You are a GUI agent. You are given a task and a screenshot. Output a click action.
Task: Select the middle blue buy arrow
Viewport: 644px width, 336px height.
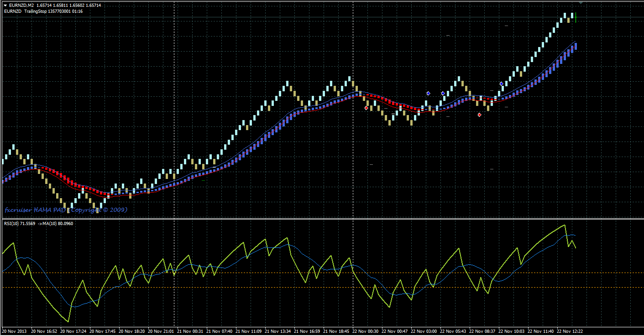click(443, 93)
